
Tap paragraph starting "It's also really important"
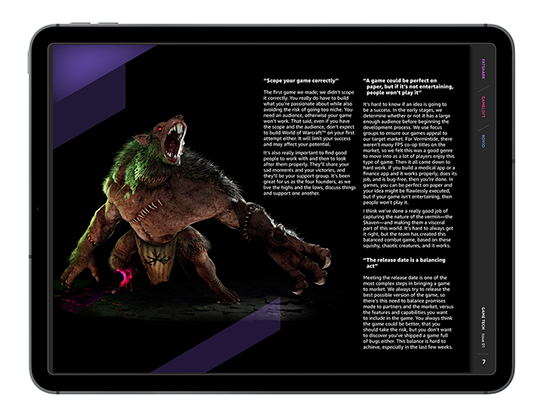tap(309, 173)
